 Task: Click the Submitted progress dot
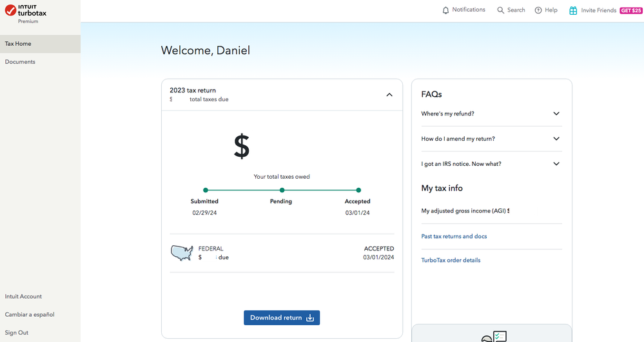click(206, 190)
